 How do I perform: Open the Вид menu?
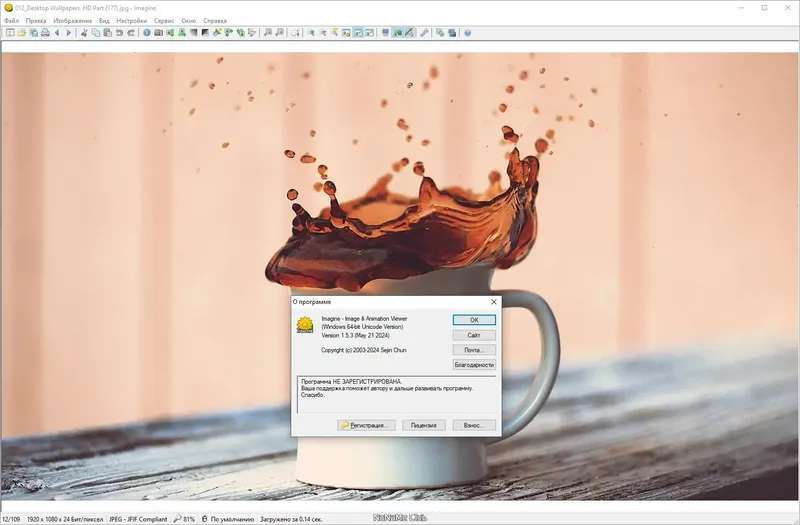point(104,21)
